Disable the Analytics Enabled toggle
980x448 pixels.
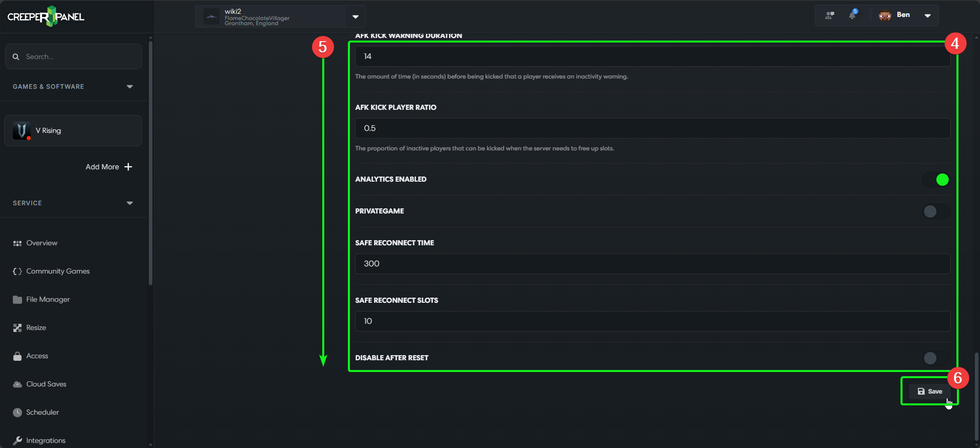pos(935,180)
